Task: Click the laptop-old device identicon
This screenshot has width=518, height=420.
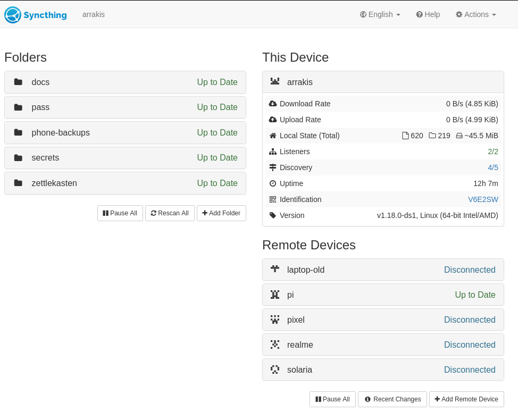Action: pyautogui.click(x=275, y=269)
